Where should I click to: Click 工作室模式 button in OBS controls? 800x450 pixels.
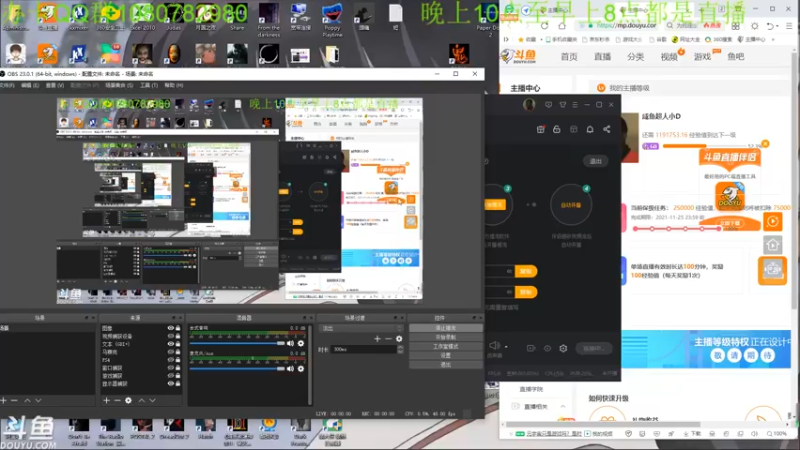445,346
